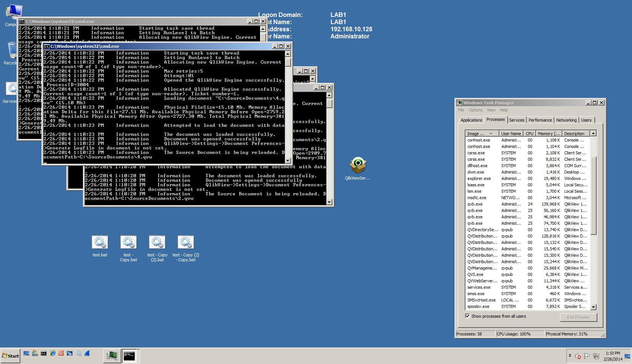The width and height of the screenshot is (632, 364).
Task: Select the test.bat file icon
Action: (x=100, y=243)
